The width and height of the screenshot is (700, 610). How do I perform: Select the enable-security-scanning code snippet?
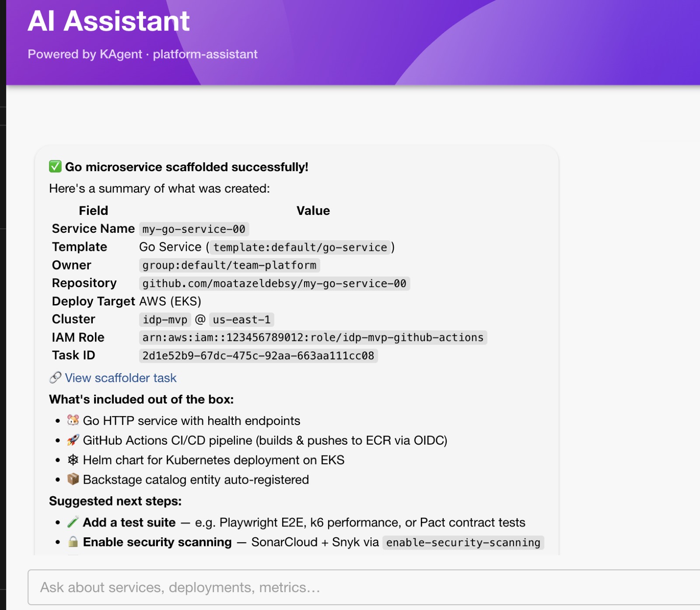point(463,543)
